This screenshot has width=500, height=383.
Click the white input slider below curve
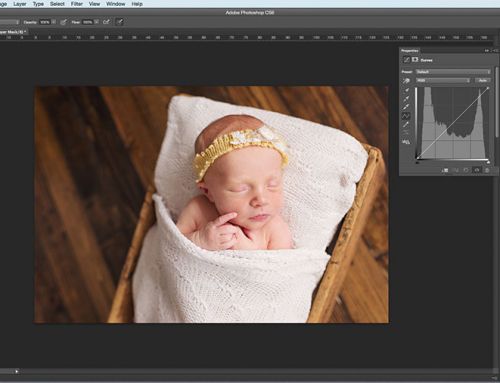click(488, 162)
